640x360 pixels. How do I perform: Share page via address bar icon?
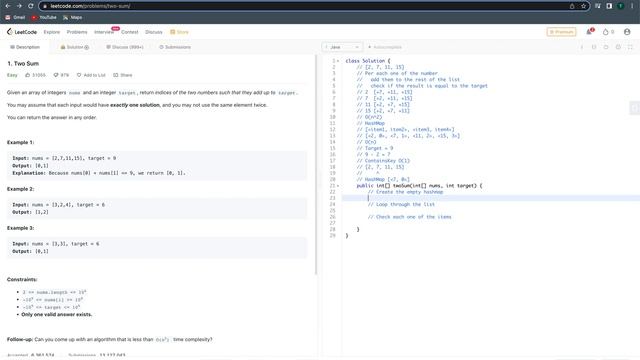pos(572,6)
